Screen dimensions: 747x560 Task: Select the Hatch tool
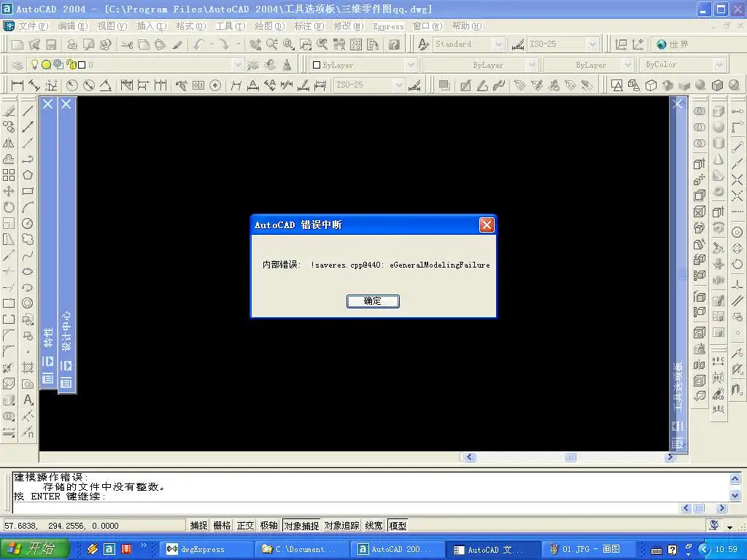pyautogui.click(x=28, y=367)
